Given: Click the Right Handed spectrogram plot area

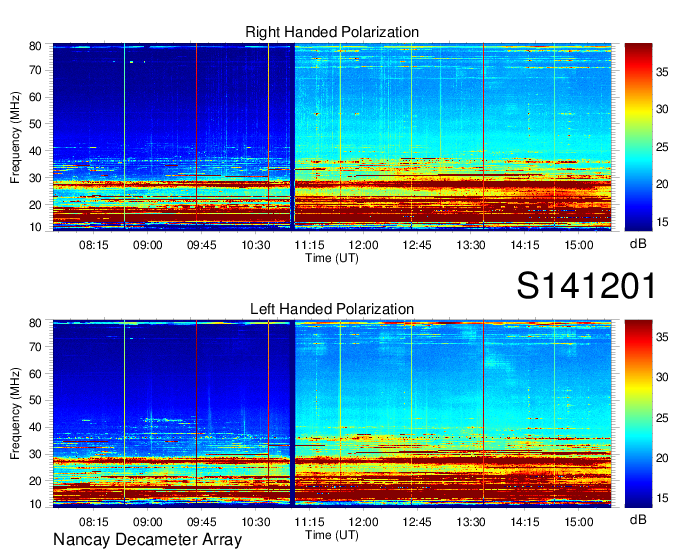Looking at the screenshot, I should pyautogui.click(x=332, y=137).
